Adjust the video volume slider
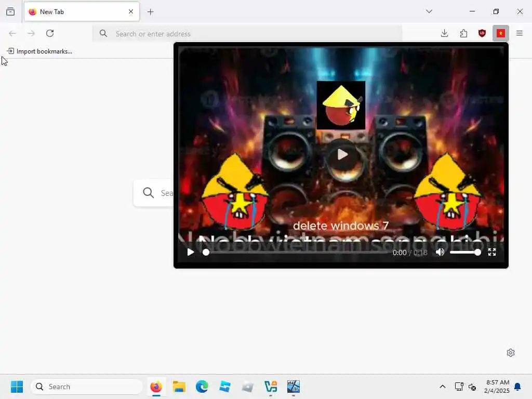Screen dimensions: 532x399 465,252
